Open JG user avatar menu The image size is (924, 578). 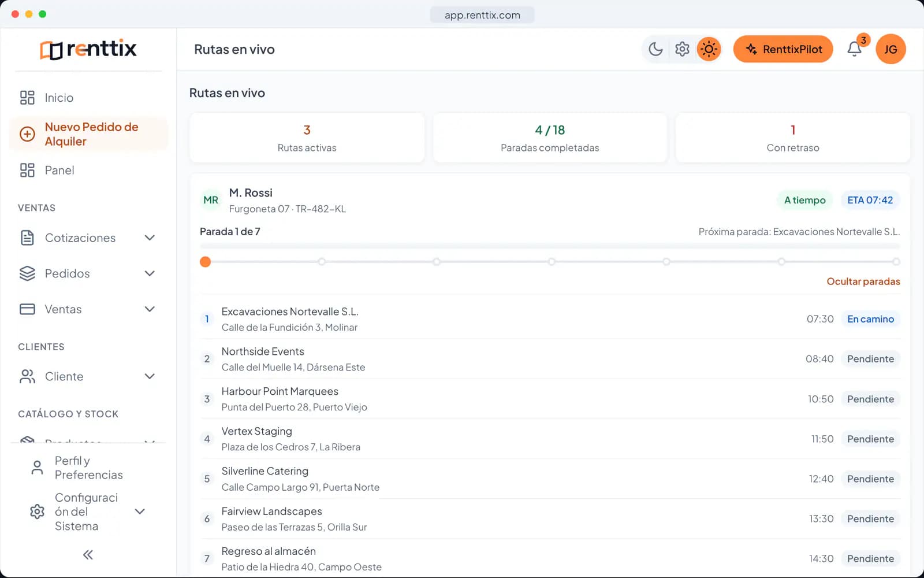(891, 49)
